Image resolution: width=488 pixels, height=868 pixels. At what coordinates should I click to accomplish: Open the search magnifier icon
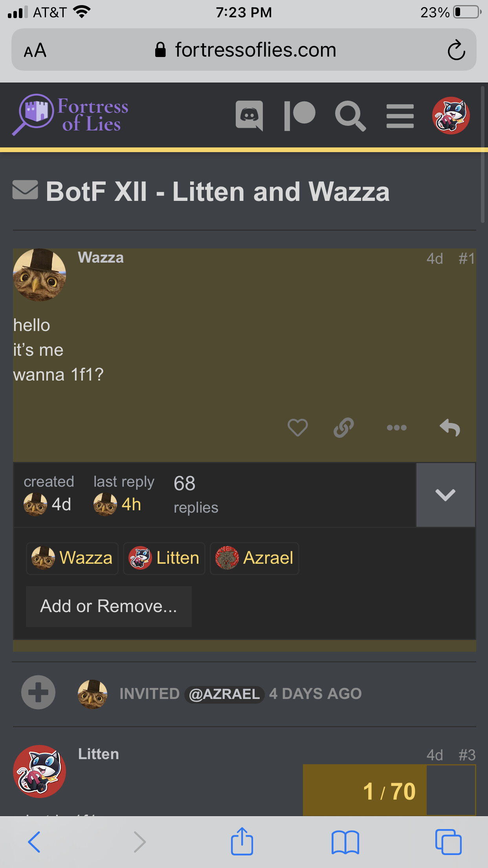coord(350,116)
